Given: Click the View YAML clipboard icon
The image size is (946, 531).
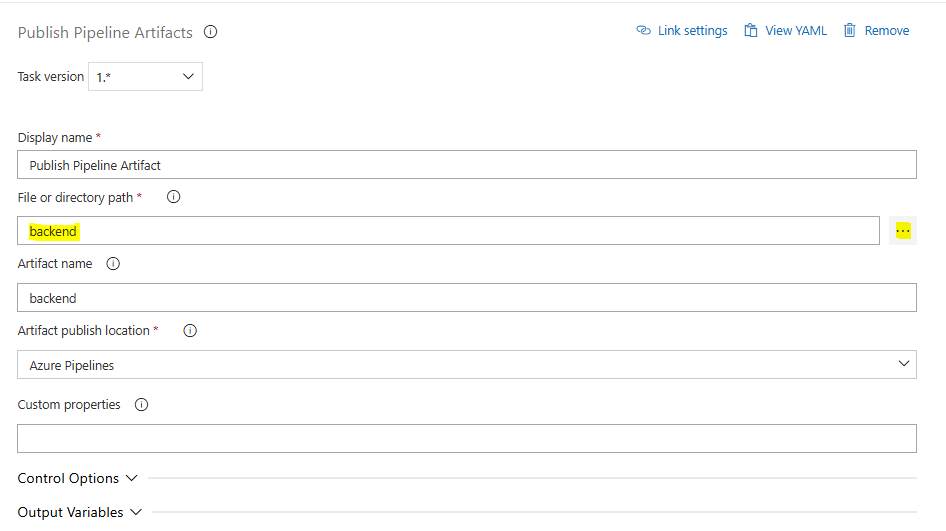Looking at the screenshot, I should [751, 31].
